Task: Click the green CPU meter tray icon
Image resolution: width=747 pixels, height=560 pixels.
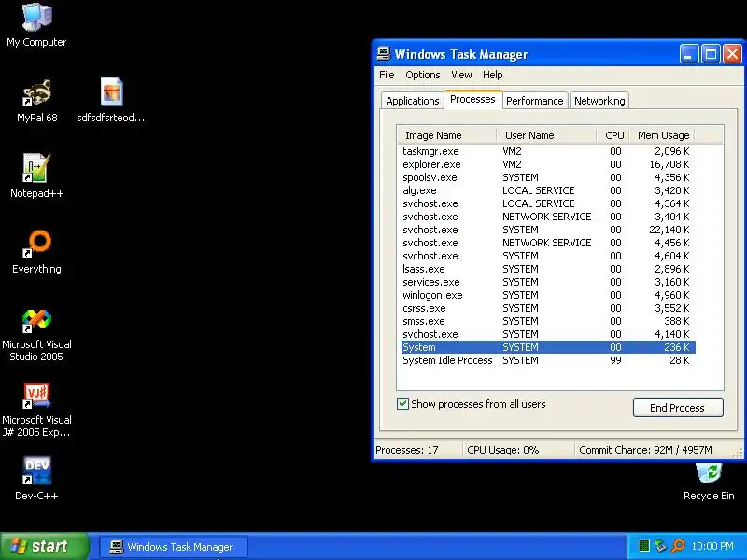Action: (643, 546)
